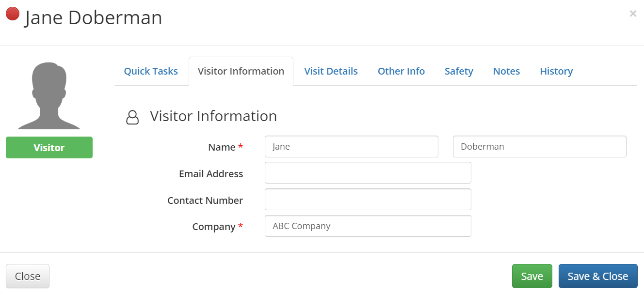644x293 pixels.
Task: Open the Safety tab
Action: tap(459, 71)
